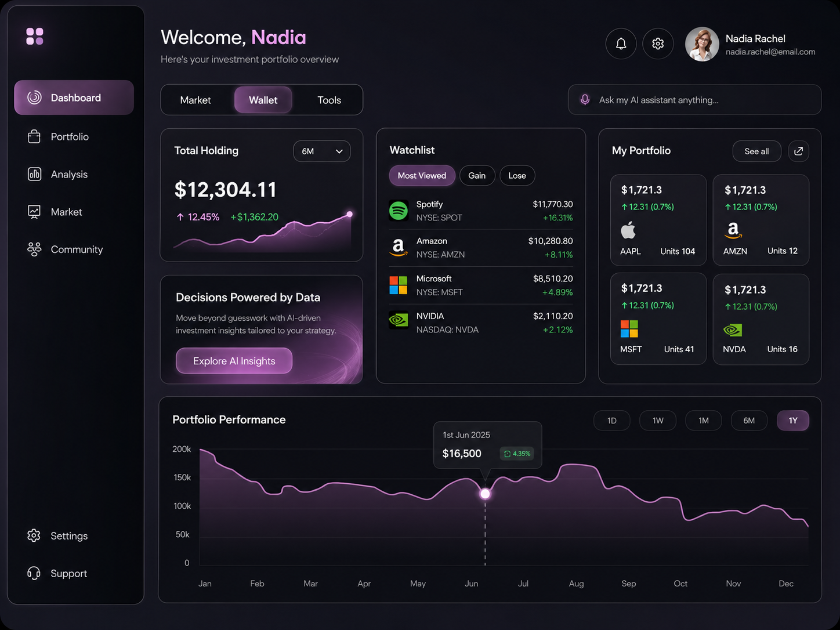Click the Portfolio briefcase sidebar icon

34,136
